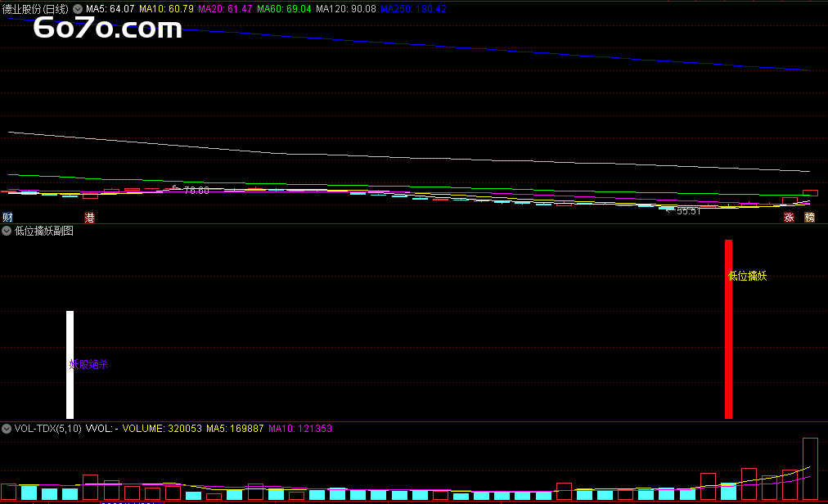Click the 低位擒妖副图 indicator name
The height and width of the screenshot is (504, 828).
(44, 232)
